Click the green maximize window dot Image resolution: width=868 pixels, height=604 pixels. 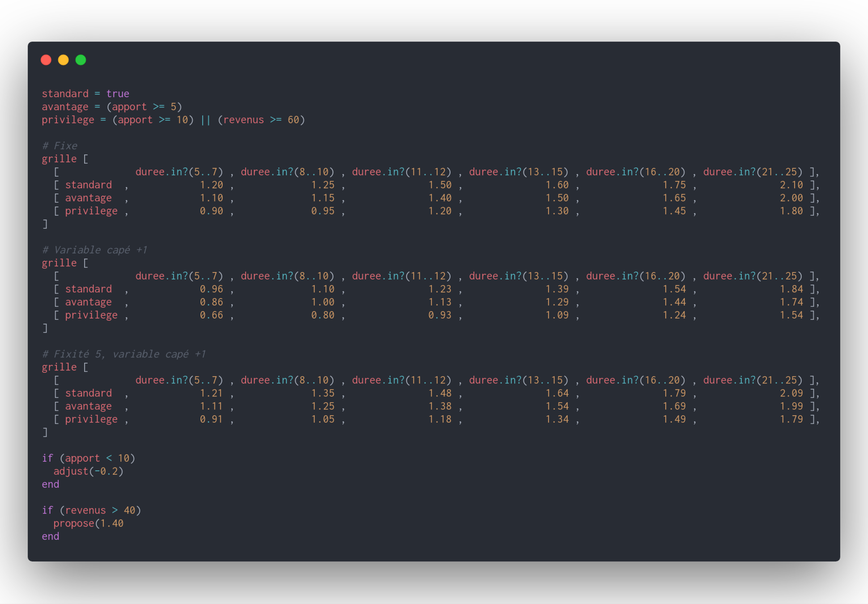[81, 60]
